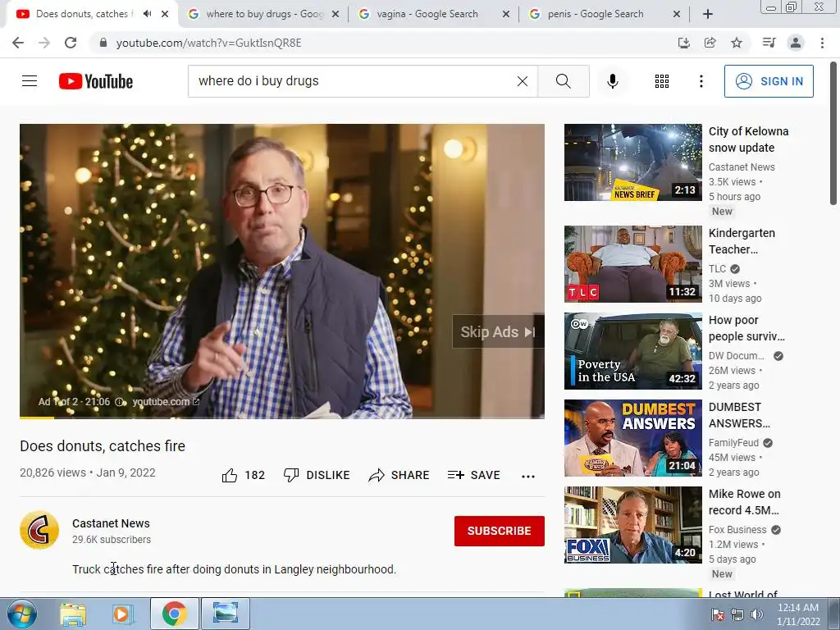840x630 pixels.
Task: Click the Action Center flag tray icon
Action: click(717, 614)
